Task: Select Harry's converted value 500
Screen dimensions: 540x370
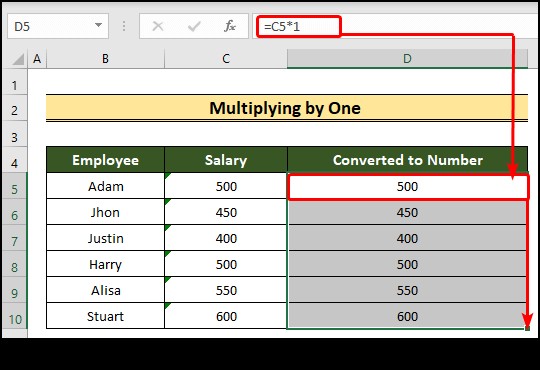Action: pyautogui.click(x=407, y=264)
